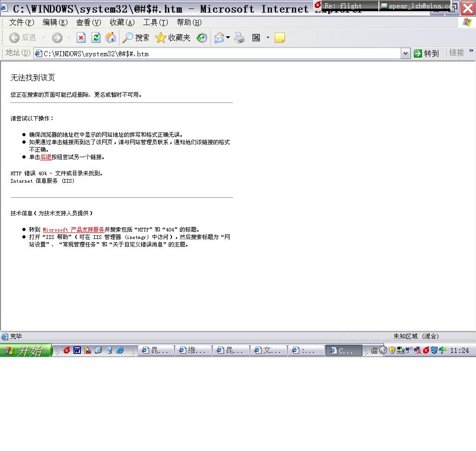Click the address bar input field
Image resolution: width=476 pixels, height=451 pixels.
(x=218, y=54)
